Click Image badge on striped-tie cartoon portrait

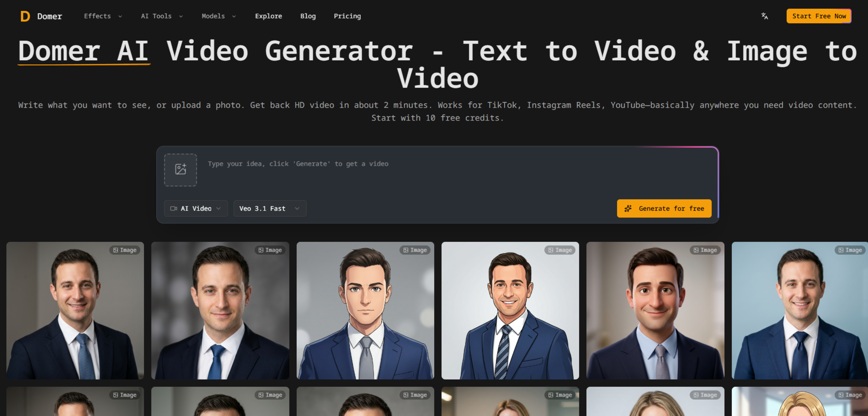[x=560, y=250]
